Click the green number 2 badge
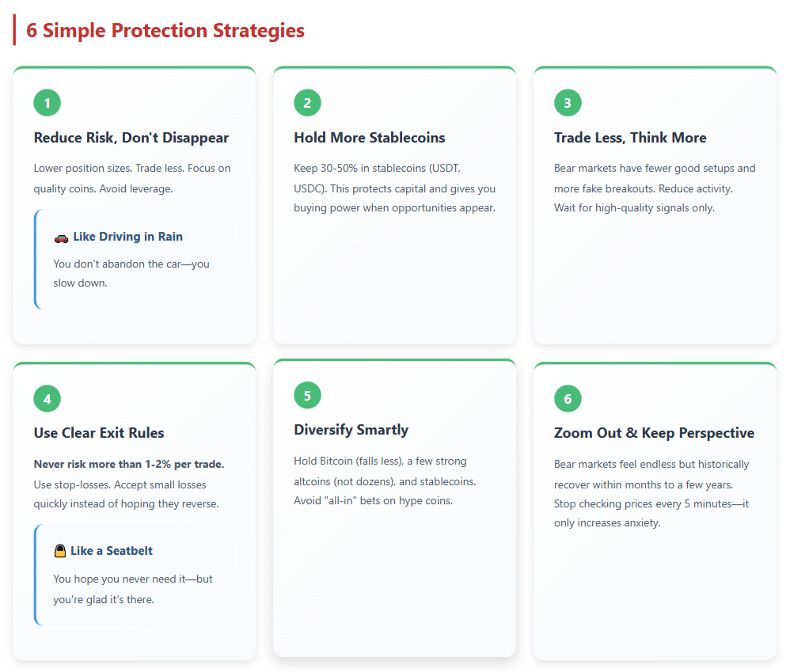Image resolution: width=790 pixels, height=672 pixels. pyautogui.click(x=307, y=103)
